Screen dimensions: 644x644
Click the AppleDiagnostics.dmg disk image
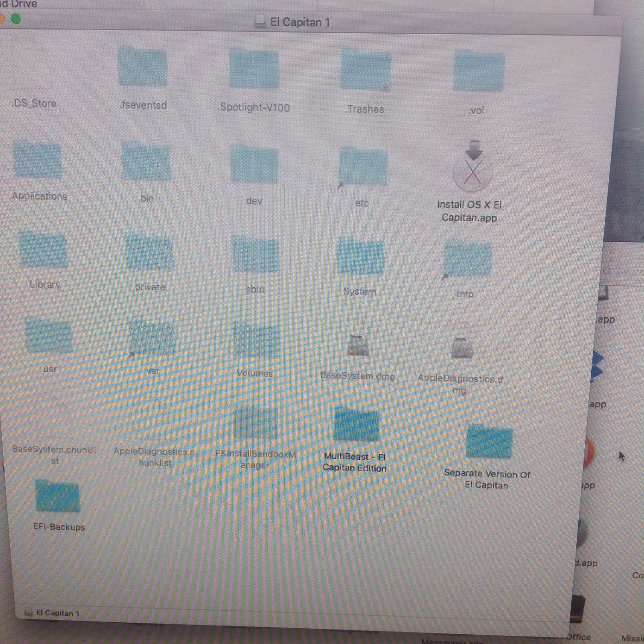click(x=462, y=348)
